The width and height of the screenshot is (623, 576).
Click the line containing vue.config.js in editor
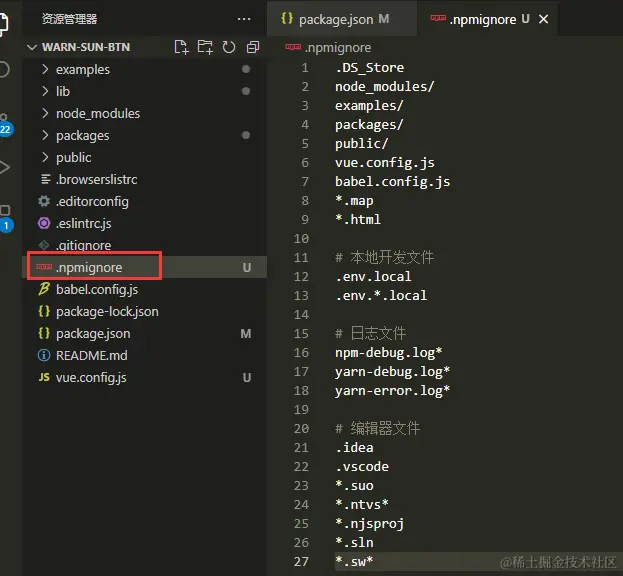[x=385, y=163]
